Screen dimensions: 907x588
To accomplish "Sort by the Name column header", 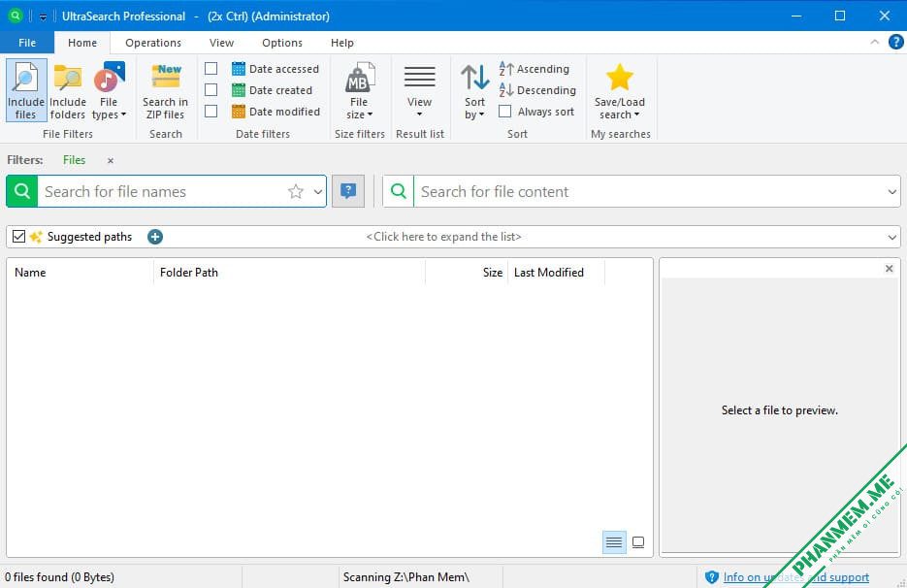I will tap(81, 273).
